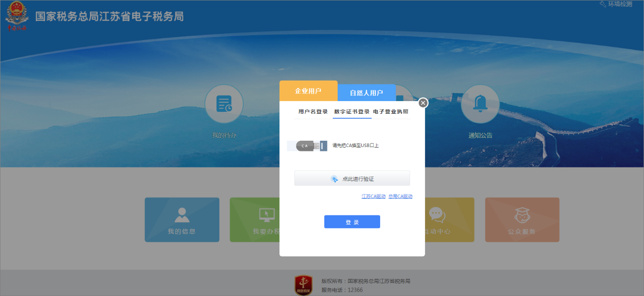
Task: Click the blue 登录 button
Action: click(x=352, y=222)
